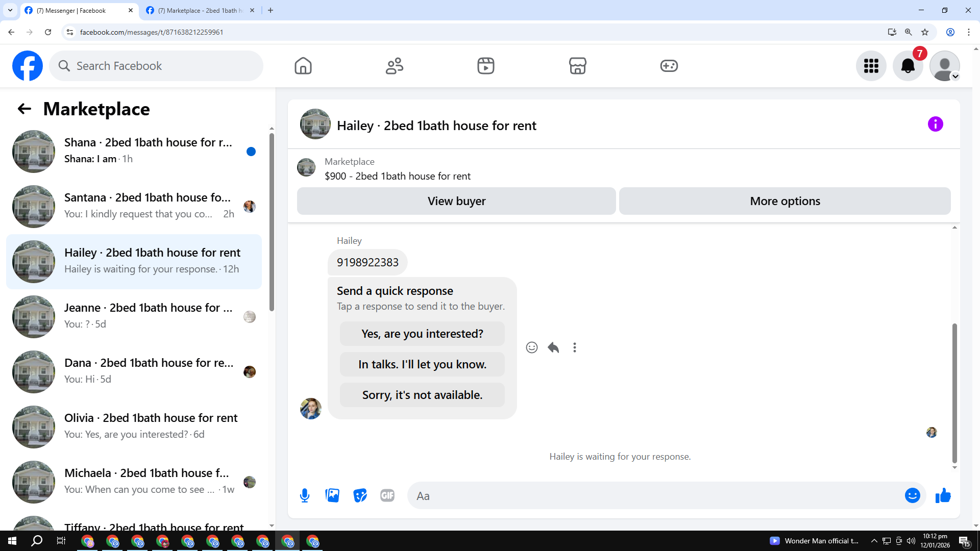Viewport: 980px width, 551px height.
Task: Open the sticker picker icon
Action: point(360,495)
